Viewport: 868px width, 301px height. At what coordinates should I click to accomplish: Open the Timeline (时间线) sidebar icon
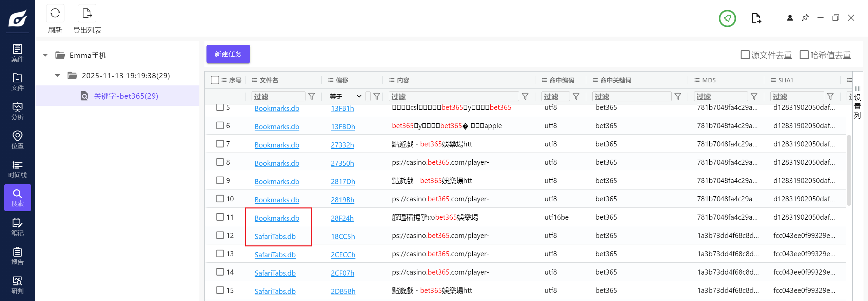tap(17, 169)
